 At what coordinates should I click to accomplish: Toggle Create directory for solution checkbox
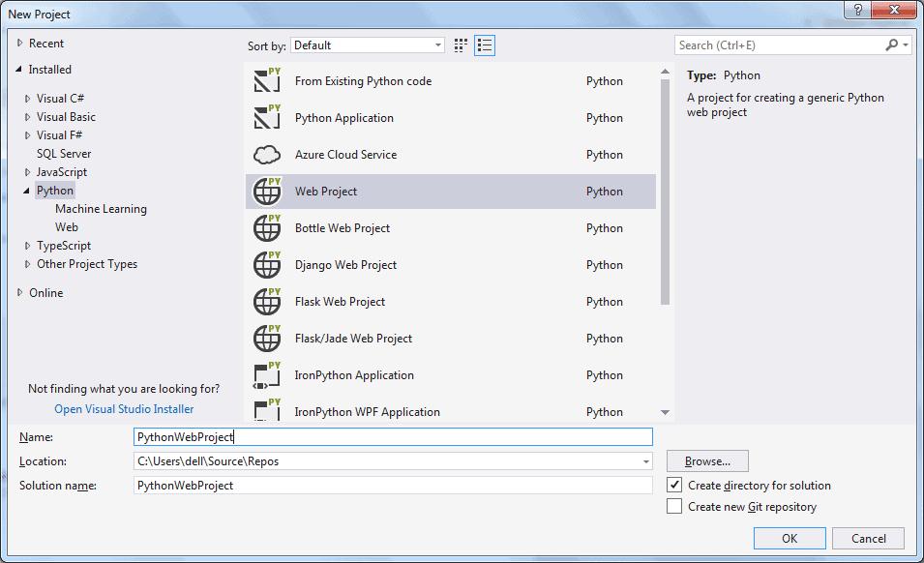[x=674, y=486]
